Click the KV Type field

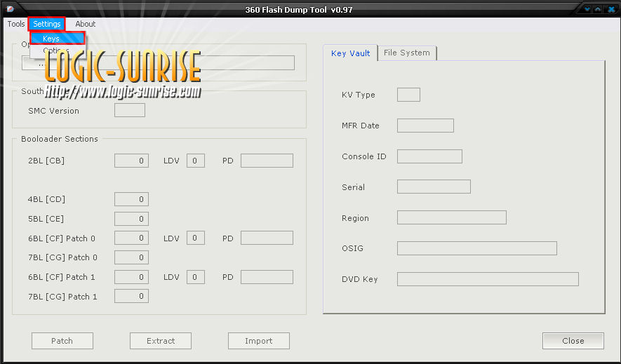pos(408,95)
